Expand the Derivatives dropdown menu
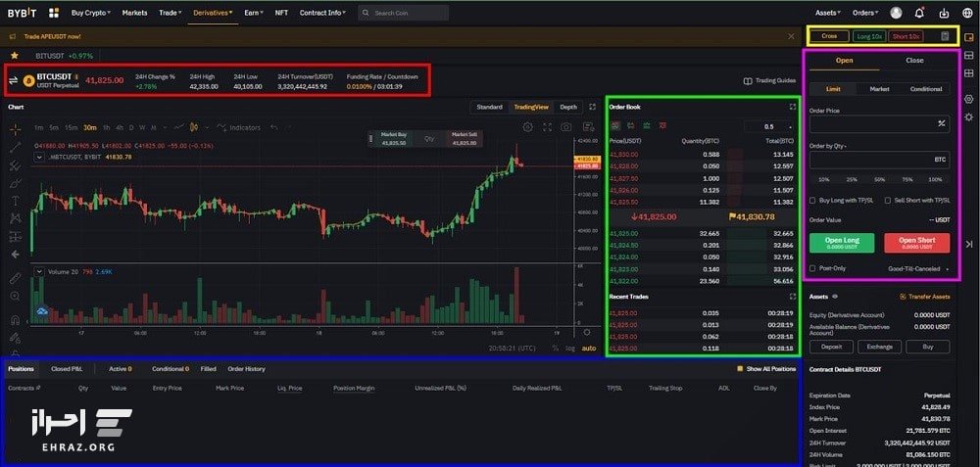980x467 pixels. tap(213, 13)
